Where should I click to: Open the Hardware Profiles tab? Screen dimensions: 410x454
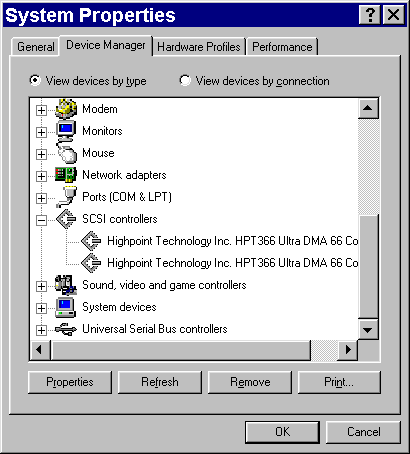pos(199,47)
